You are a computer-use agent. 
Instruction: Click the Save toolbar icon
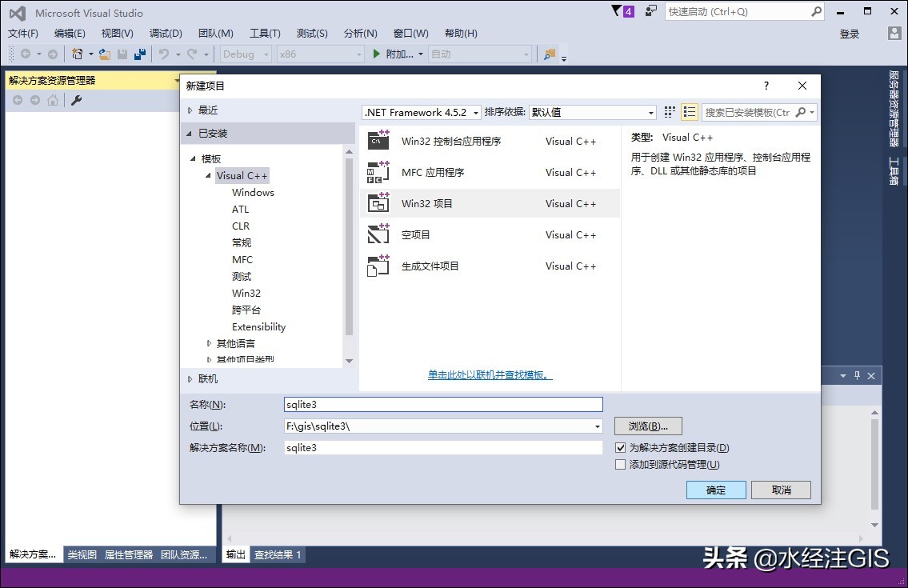122,54
